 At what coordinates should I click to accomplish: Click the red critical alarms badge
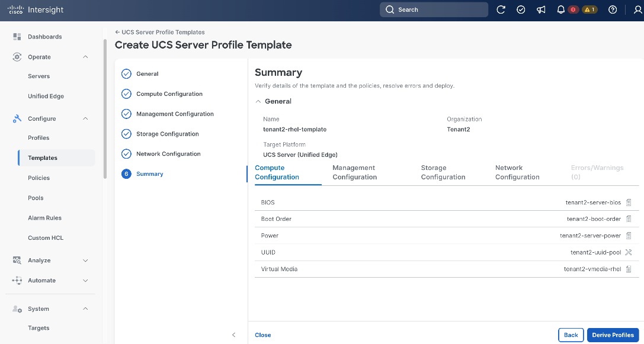[573, 10]
